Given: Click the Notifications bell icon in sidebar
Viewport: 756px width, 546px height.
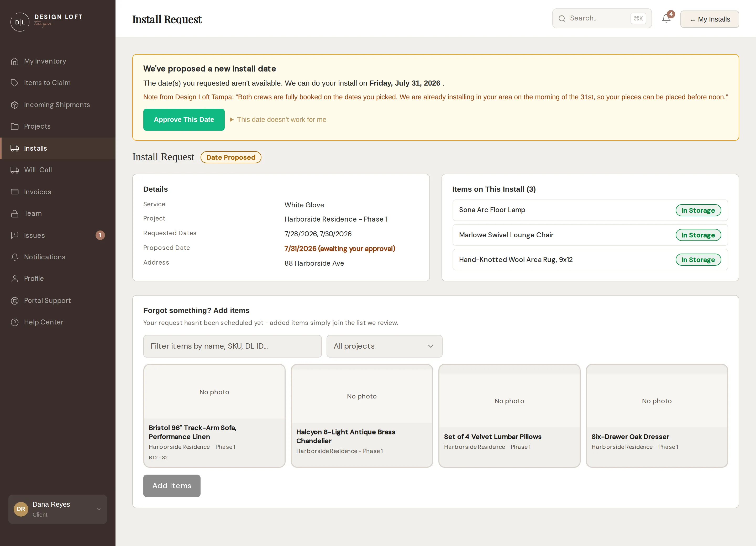Looking at the screenshot, I should (15, 257).
